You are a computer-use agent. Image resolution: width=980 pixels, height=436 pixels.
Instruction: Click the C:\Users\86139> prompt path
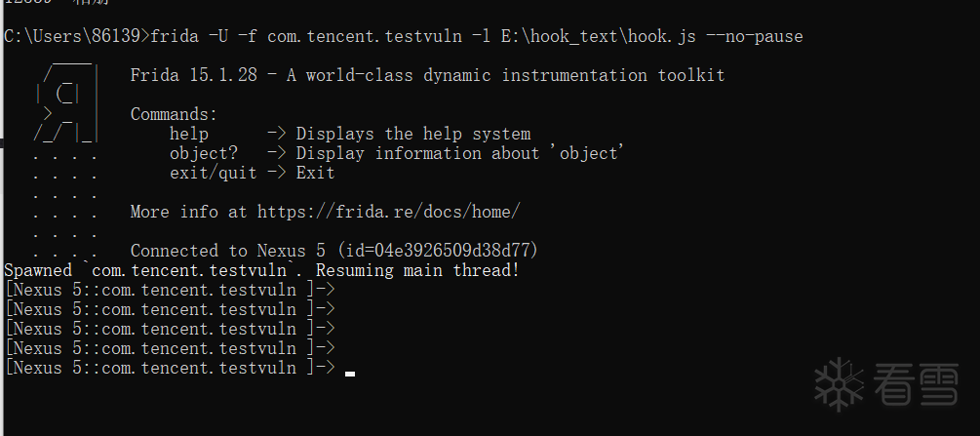(76, 36)
